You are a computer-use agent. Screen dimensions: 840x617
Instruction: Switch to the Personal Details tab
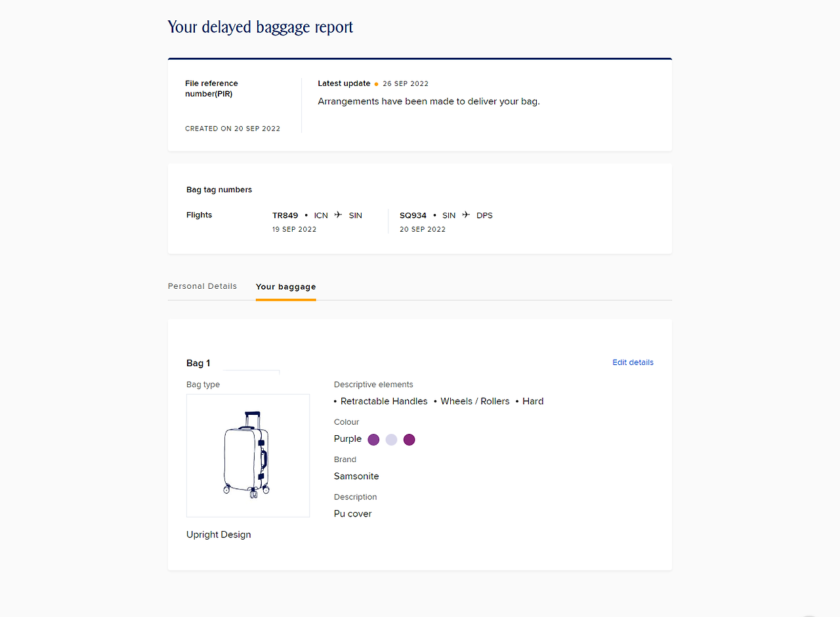(202, 286)
